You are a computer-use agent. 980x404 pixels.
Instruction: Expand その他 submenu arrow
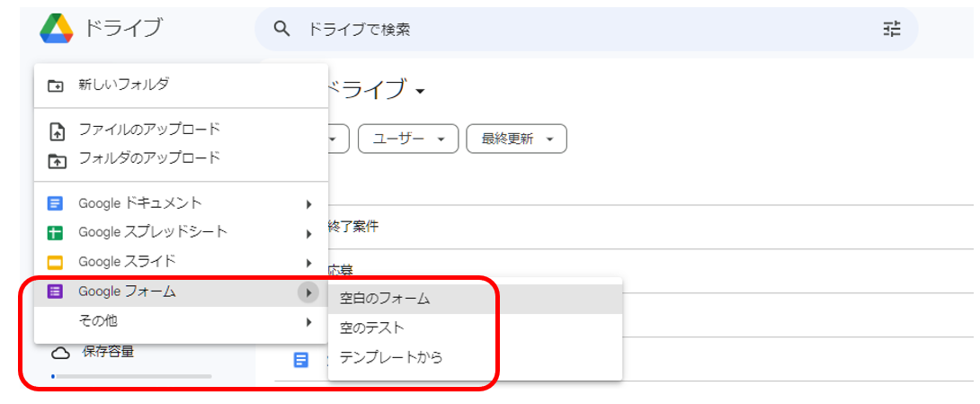point(308,323)
